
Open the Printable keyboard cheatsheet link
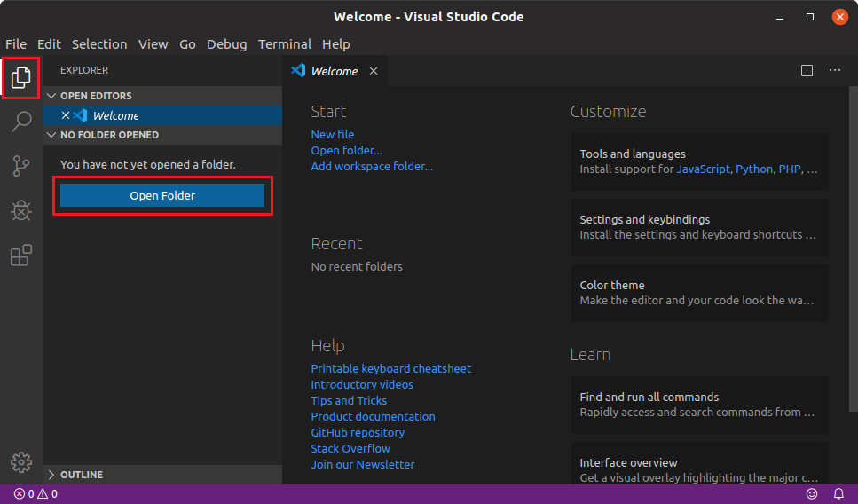390,368
